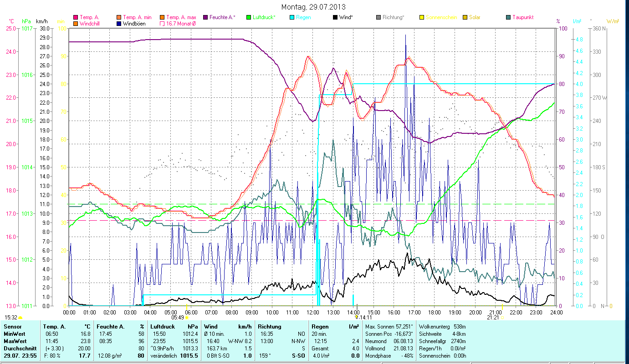Click the chart title Montag, 29.07.2013
629x364 pixels.
313,7
